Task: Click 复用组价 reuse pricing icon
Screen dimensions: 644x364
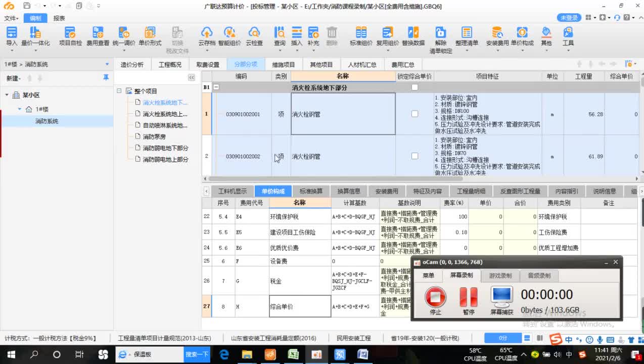Action: [x=387, y=36]
